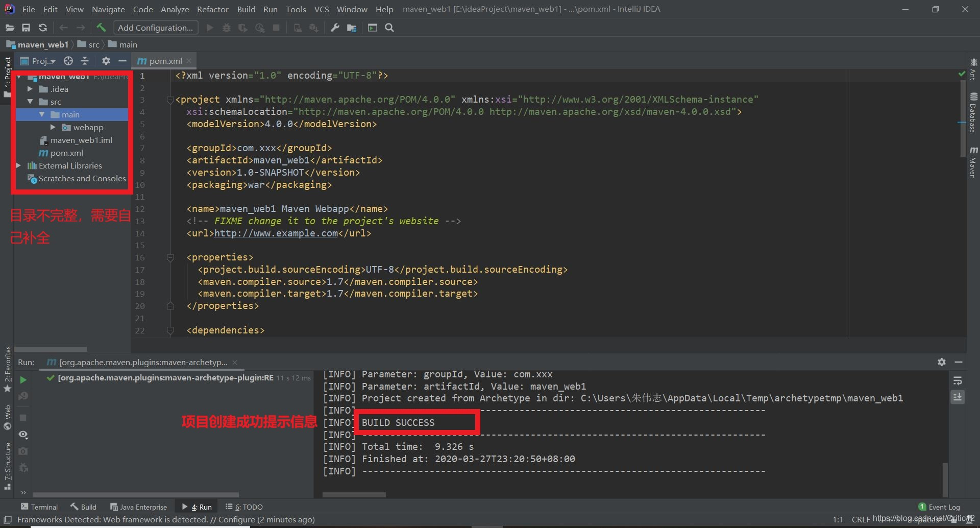Open Java Enterprise tool tab
Viewport: 980px width, 528px height.
[138, 507]
